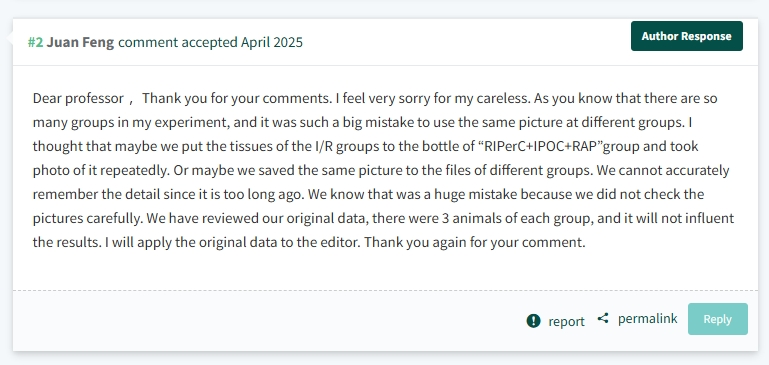Open the Reply button

click(x=718, y=319)
